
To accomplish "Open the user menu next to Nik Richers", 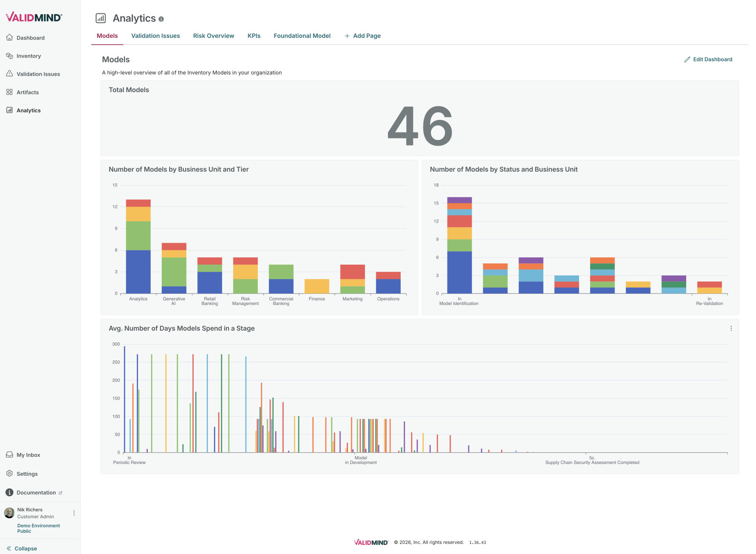I will click(74, 513).
